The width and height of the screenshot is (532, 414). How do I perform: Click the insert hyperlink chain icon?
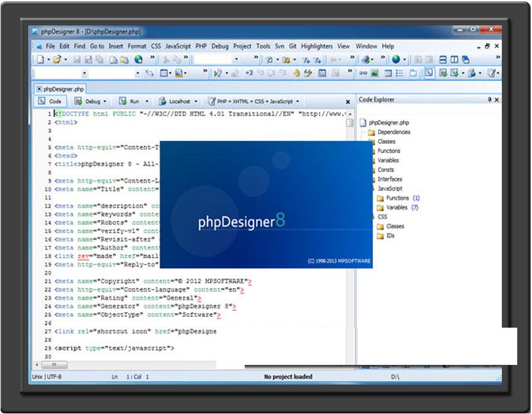coord(363,73)
